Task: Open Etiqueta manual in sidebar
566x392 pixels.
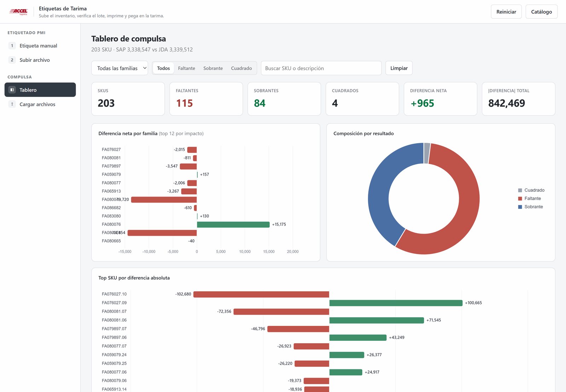Action: point(40,46)
